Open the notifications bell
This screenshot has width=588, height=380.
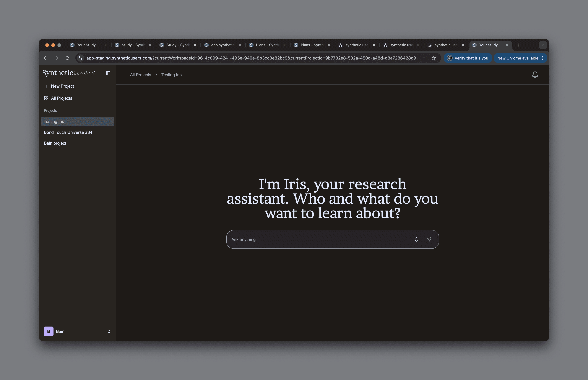(x=535, y=75)
